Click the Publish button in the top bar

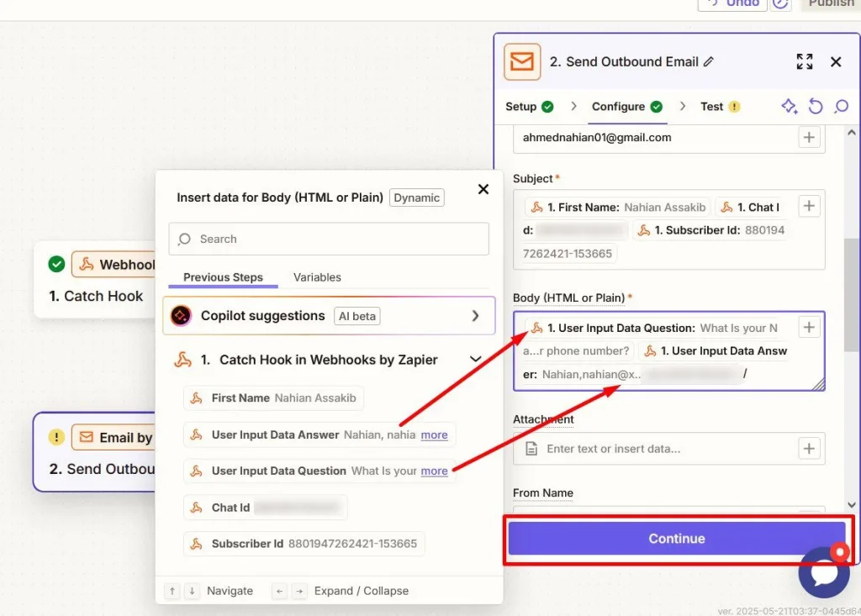(832, 4)
